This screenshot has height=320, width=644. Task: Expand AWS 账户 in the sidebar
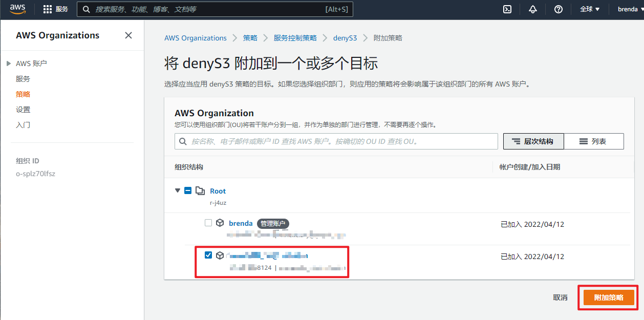coord(8,63)
